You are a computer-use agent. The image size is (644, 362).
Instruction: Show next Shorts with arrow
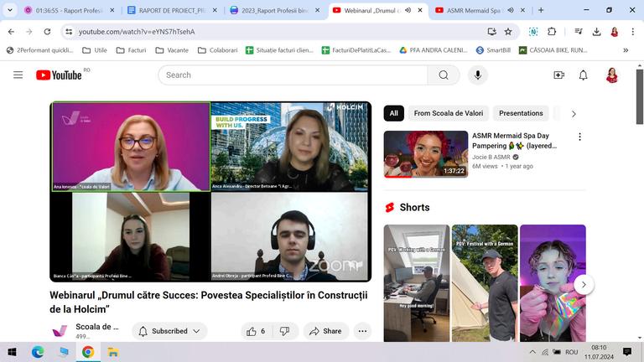[x=584, y=284]
